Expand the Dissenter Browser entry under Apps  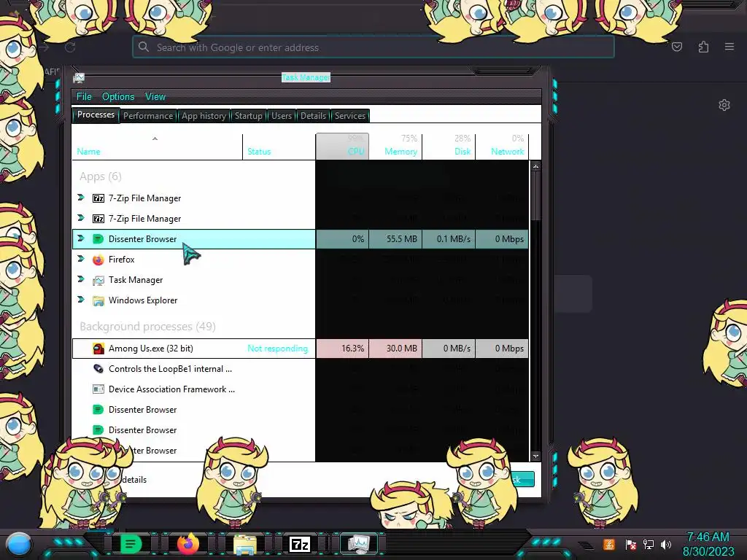81,238
